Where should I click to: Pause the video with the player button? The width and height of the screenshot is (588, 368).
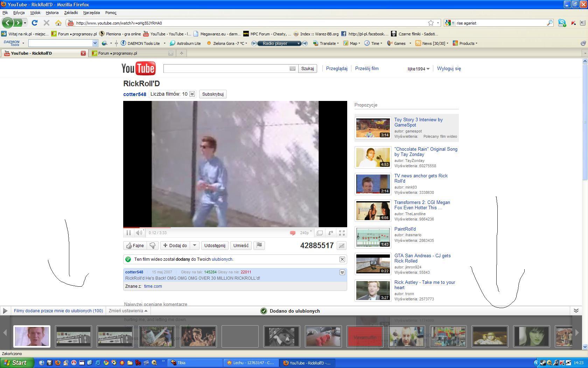tap(128, 233)
